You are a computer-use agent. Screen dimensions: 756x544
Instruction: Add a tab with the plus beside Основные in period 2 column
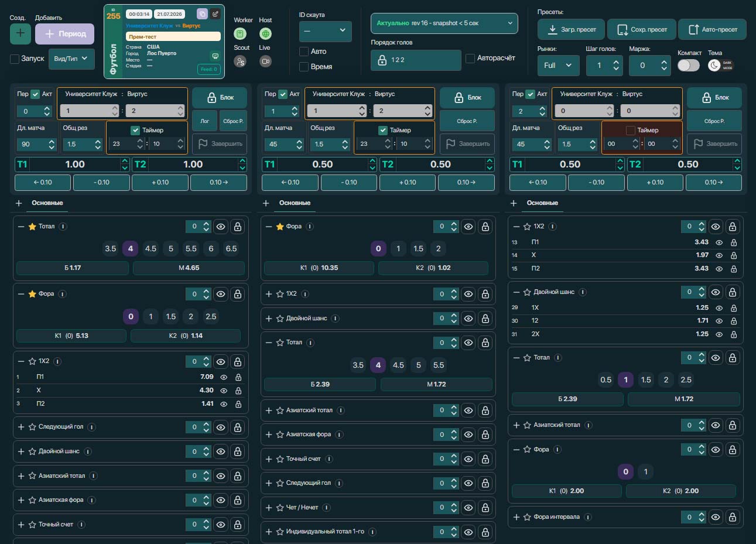(514, 203)
